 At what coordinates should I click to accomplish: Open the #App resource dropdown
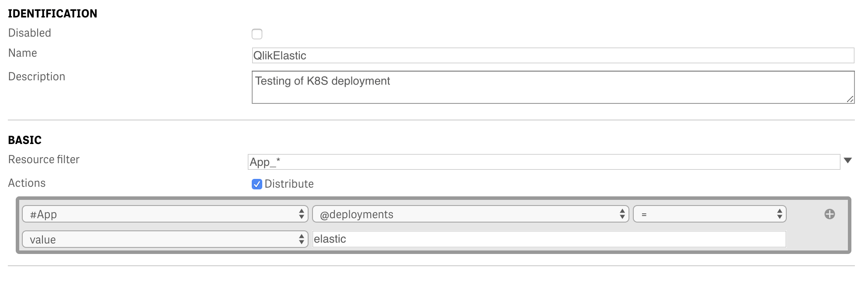click(165, 214)
